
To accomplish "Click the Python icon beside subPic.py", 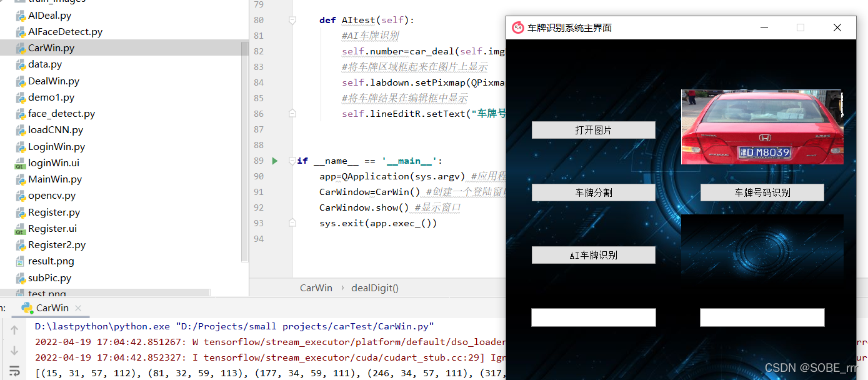I will click(20, 277).
